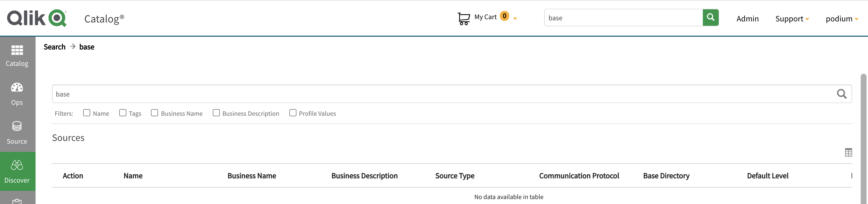This screenshot has width=868, height=204.
Task: Click the magnifier icon in the Sources search bar
Action: pos(842,94)
